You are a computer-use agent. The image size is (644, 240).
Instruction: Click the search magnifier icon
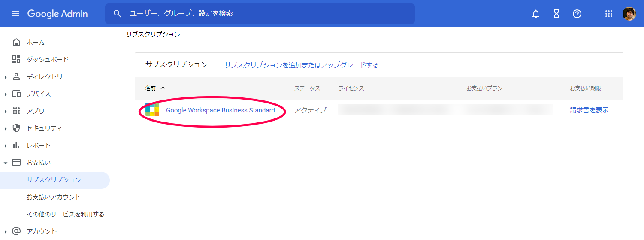(x=118, y=14)
